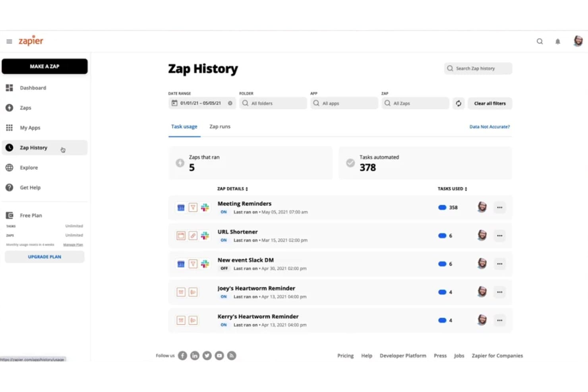Go to Dashboard in the sidebar
This screenshot has width=588, height=392.
click(44, 88)
